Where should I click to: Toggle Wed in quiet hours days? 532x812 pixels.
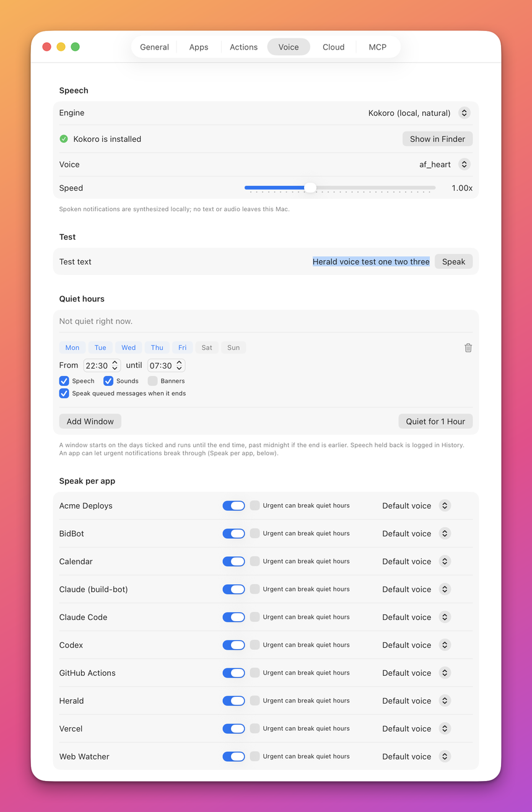pos(129,347)
